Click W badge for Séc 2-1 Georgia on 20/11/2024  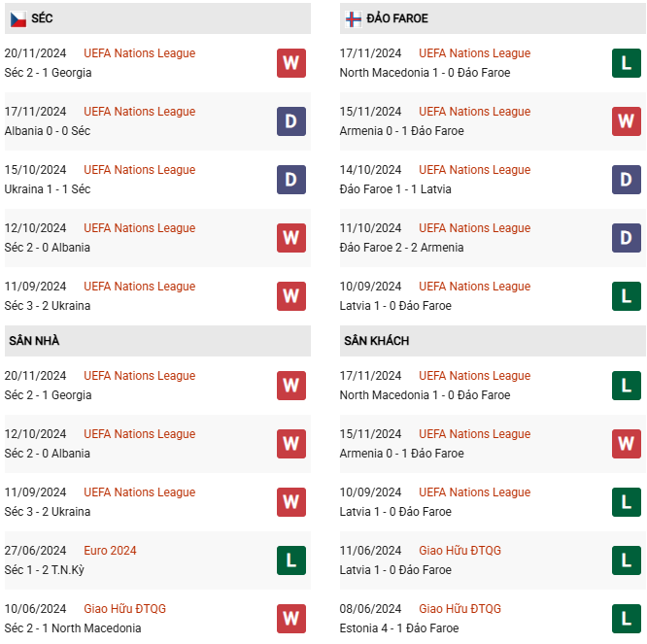pos(290,63)
